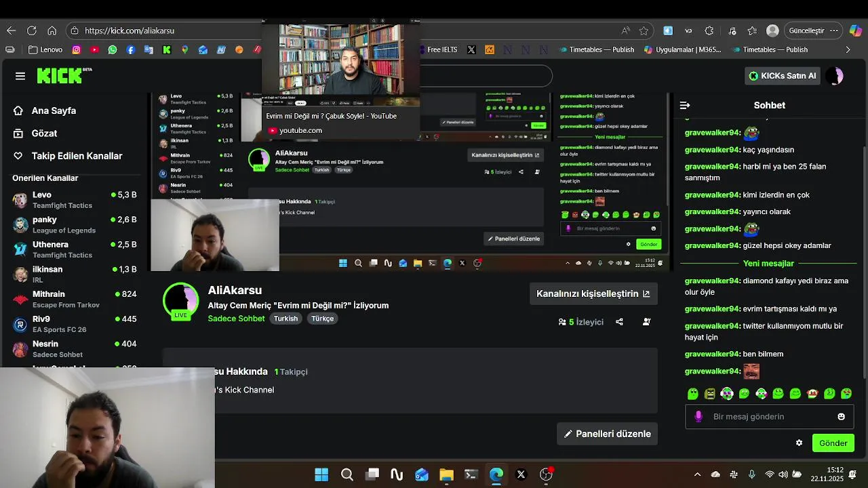Open the Free IELTS bookmark

point(437,49)
